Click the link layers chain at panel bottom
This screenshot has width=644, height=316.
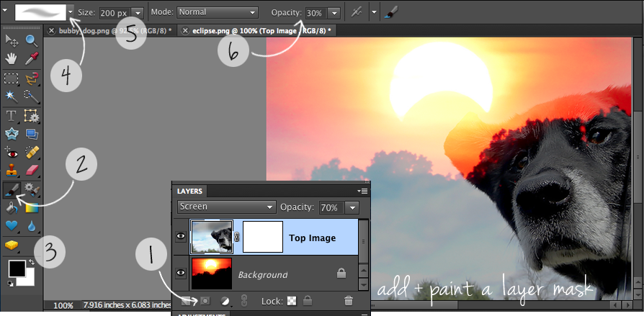[244, 301]
